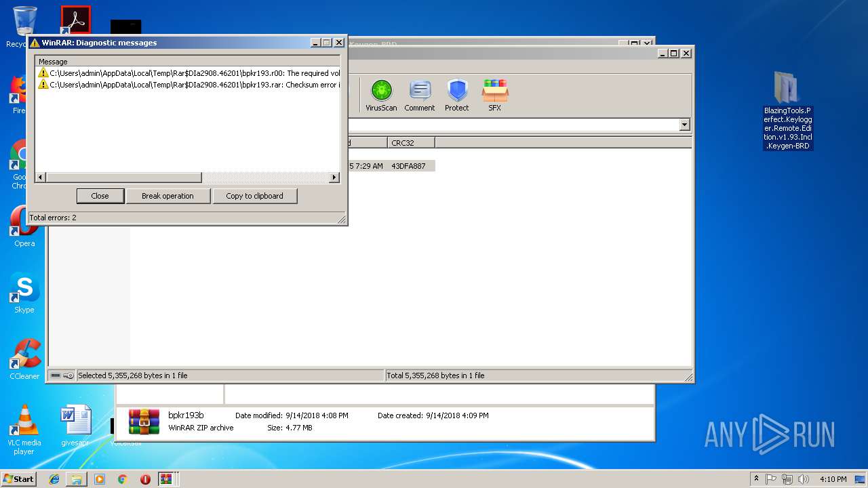This screenshot has width=868, height=488.
Task: Click the 4:10 PM system clock
Action: pos(833,479)
